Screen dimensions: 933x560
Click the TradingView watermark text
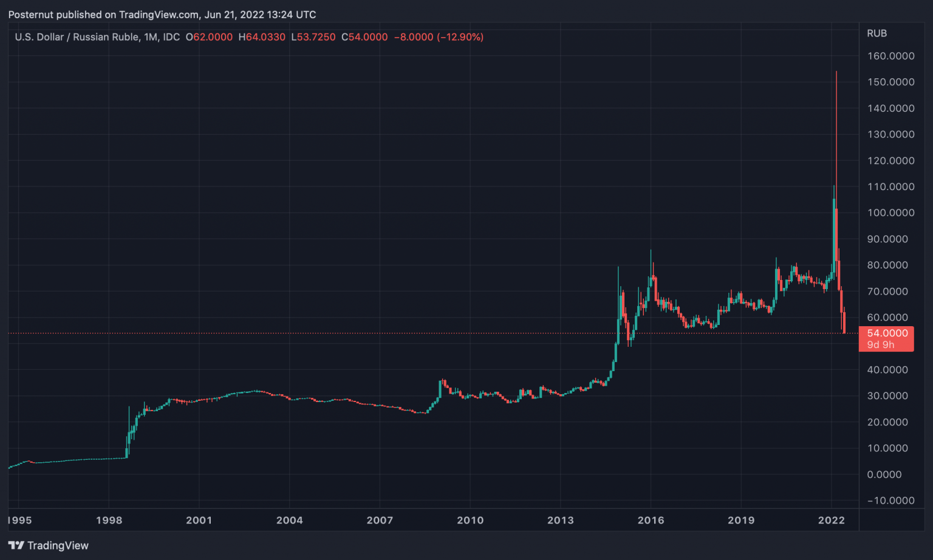click(58, 545)
